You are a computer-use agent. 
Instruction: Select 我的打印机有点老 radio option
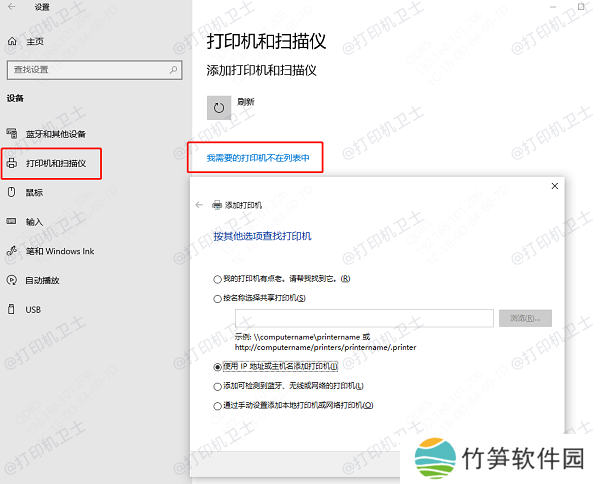[218, 278]
